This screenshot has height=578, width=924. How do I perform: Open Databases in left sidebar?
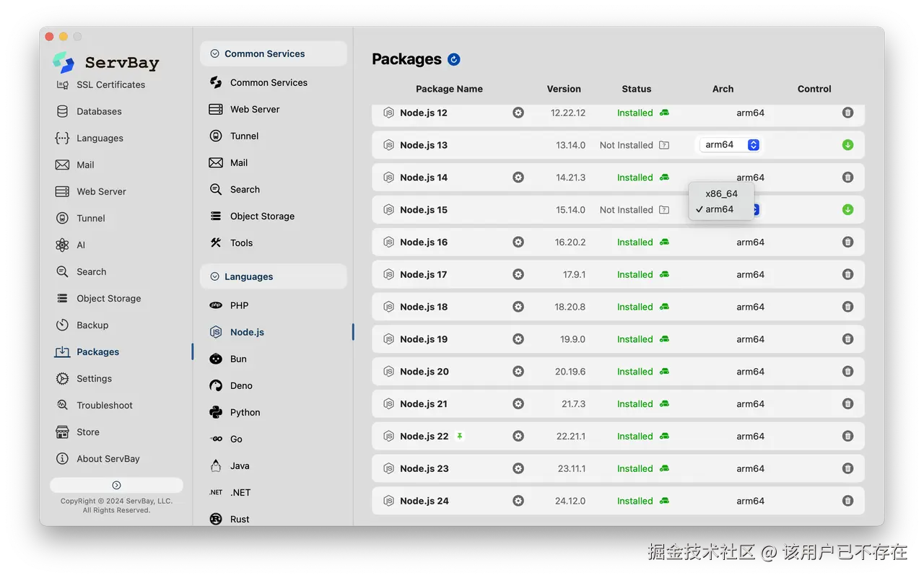pos(89,111)
